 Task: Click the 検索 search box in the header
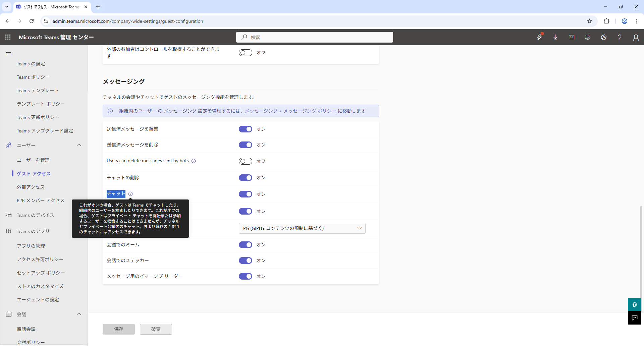tap(315, 37)
